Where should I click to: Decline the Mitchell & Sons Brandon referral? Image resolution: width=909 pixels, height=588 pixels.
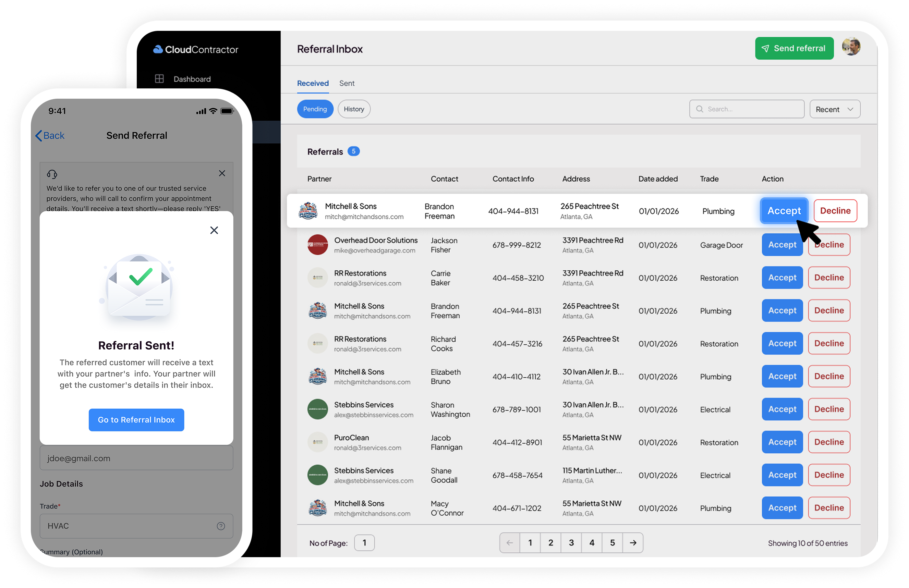pos(835,211)
